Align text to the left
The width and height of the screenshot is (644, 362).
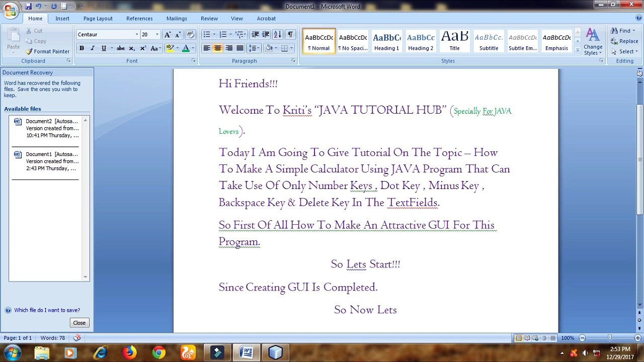click(207, 48)
